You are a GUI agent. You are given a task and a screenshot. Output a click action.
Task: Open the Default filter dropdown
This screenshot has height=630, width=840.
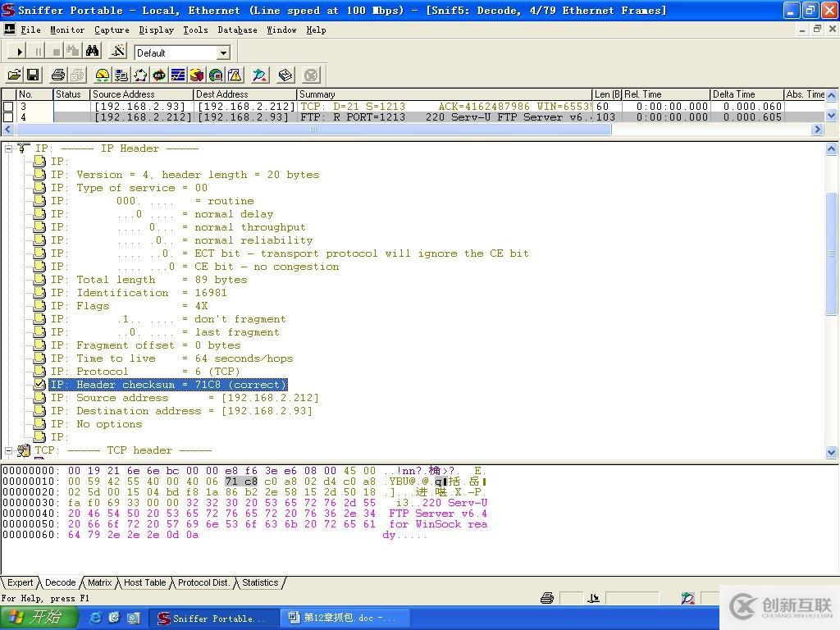pyautogui.click(x=223, y=52)
